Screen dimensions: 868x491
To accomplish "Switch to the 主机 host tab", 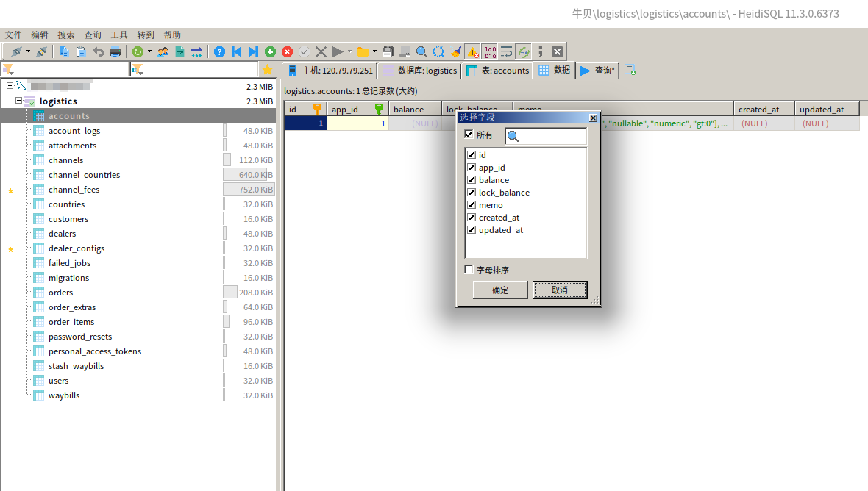I will tap(330, 71).
